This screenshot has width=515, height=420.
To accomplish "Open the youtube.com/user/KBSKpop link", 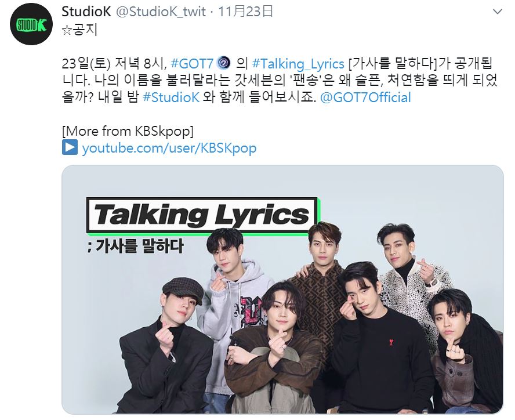I will pyautogui.click(x=169, y=148).
